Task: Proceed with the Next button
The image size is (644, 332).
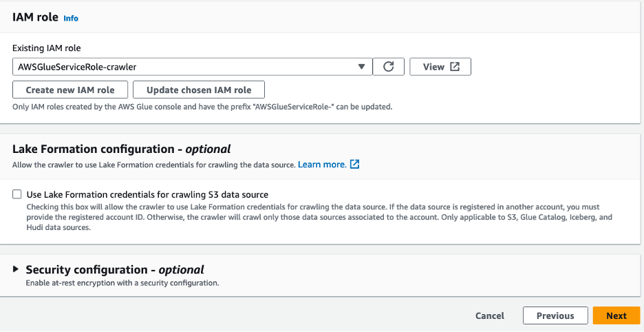Action: (616, 315)
